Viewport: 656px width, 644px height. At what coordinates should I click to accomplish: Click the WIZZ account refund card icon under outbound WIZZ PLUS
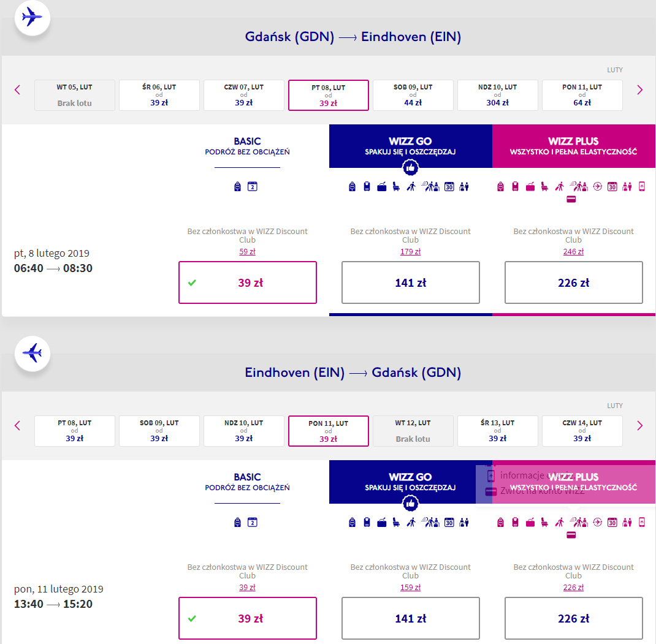(x=571, y=200)
